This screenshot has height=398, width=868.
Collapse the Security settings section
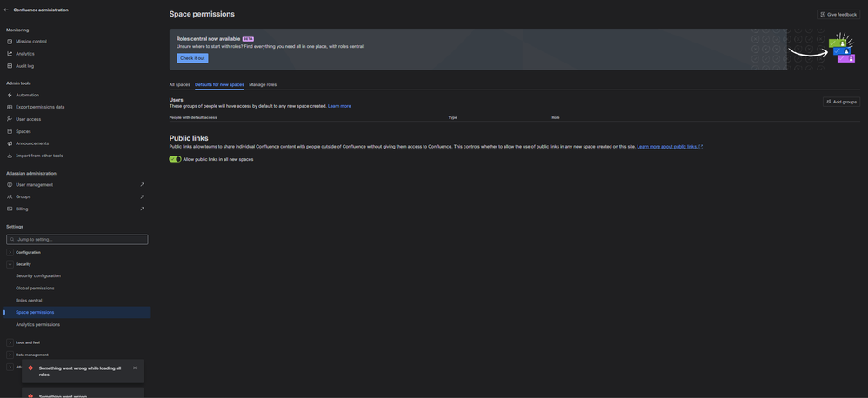pyautogui.click(x=10, y=264)
